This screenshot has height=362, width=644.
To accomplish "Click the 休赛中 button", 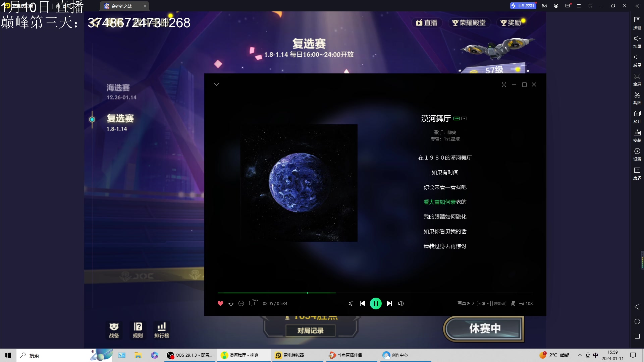I will 484,328.
